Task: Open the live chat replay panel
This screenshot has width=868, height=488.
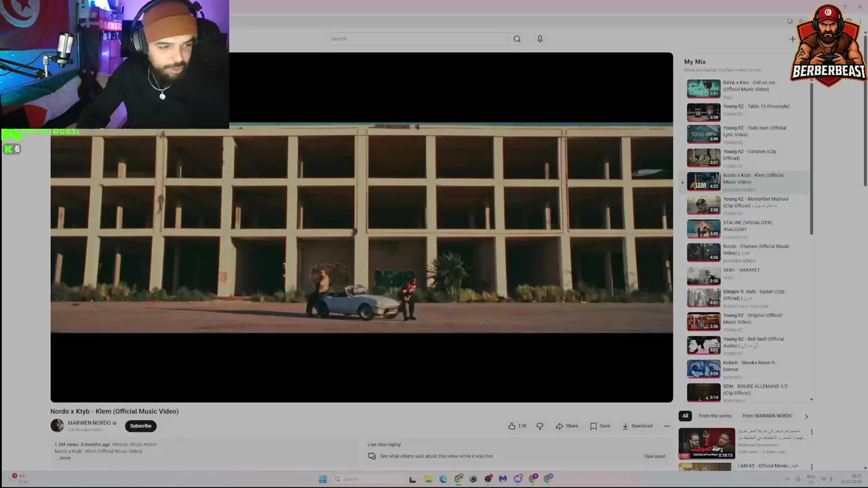Action: (x=654, y=456)
